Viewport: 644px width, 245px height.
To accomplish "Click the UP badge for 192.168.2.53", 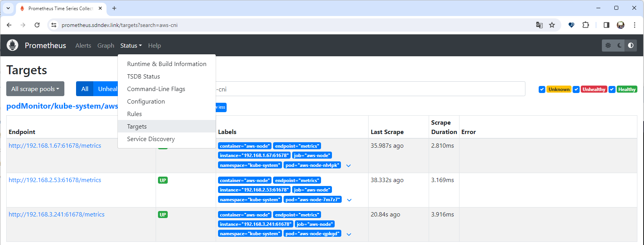I will 163,180.
